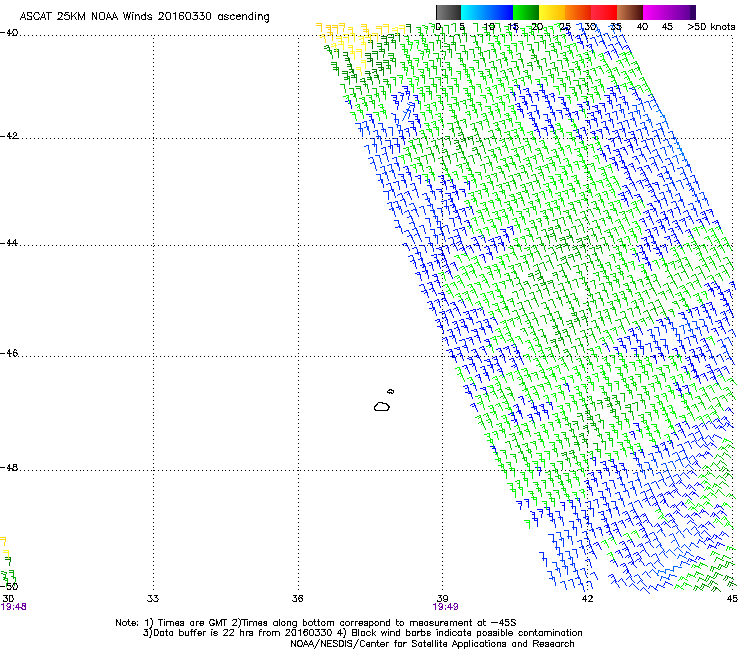740x650 pixels.
Task: Click the '-50' latitude axis label
Action: pyautogui.click(x=9, y=586)
